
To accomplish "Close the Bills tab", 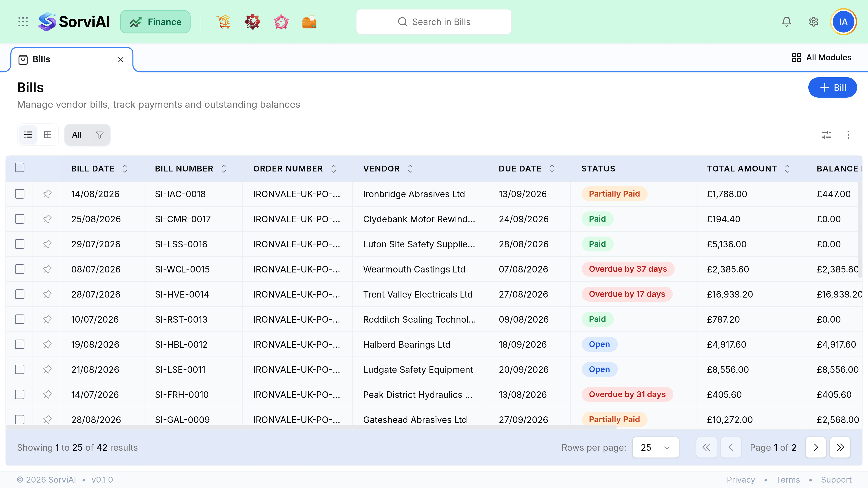I will pyautogui.click(x=121, y=60).
